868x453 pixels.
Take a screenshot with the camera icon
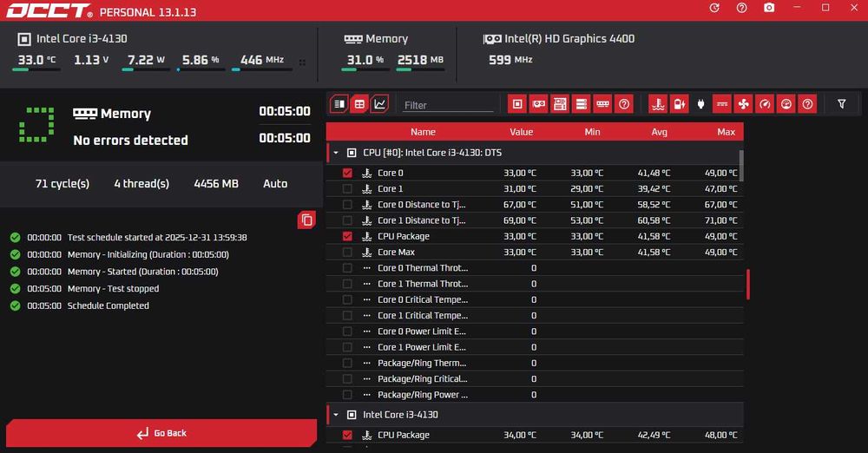[x=769, y=8]
